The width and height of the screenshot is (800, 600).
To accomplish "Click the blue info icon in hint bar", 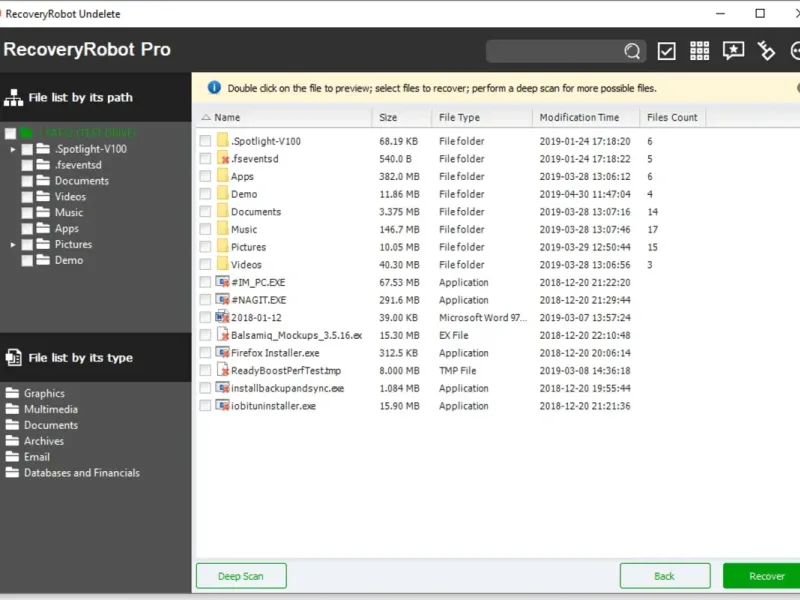I will pyautogui.click(x=214, y=88).
